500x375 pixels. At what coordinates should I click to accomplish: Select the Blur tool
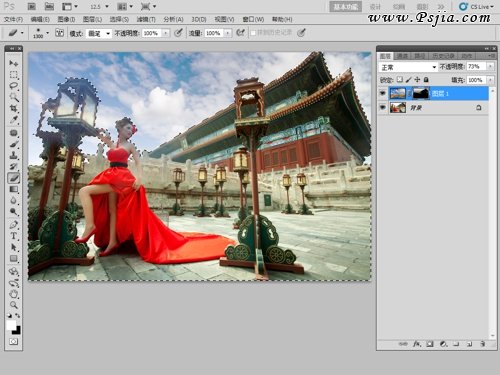(x=13, y=201)
